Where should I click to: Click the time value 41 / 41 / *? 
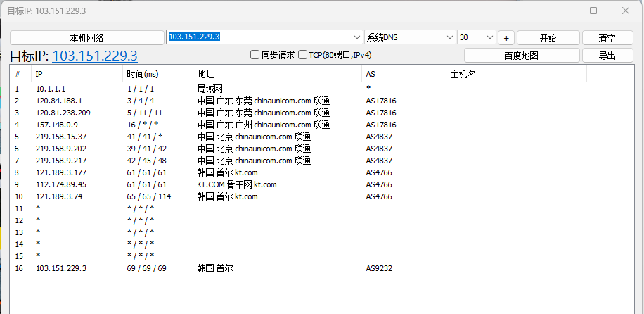(x=145, y=136)
